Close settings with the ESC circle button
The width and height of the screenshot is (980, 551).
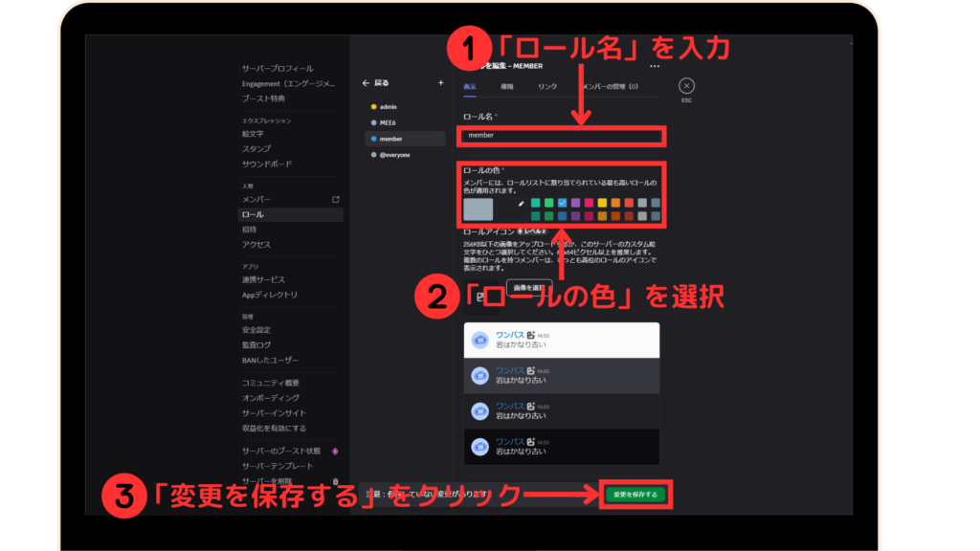(686, 86)
